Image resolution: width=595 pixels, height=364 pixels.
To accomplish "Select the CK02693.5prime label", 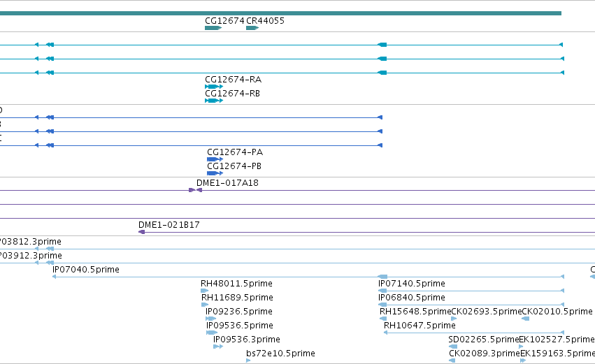I will [x=487, y=312].
